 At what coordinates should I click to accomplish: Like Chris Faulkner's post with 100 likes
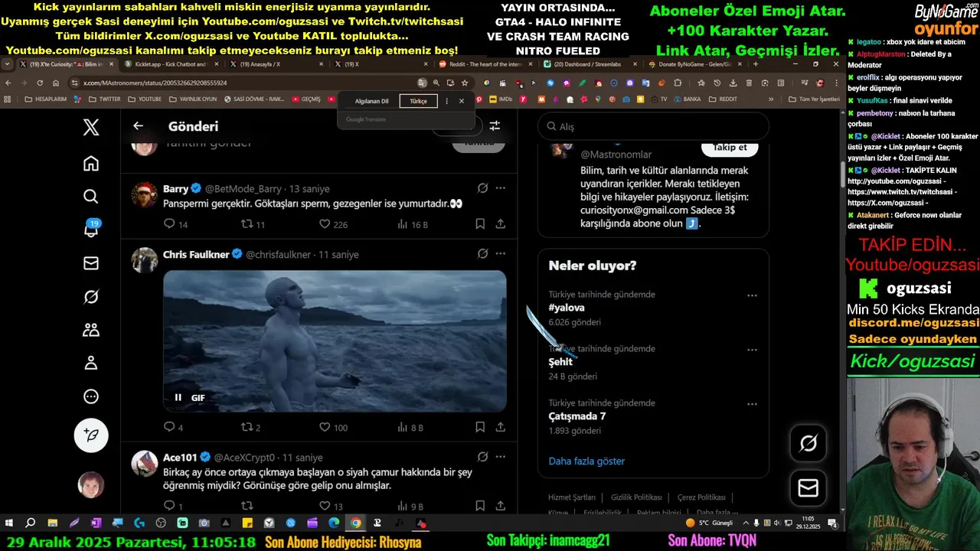point(333,427)
